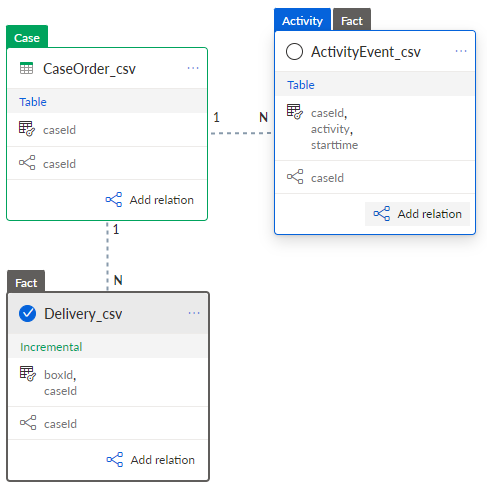Click the primary key icon in ActivityEvent_csv
The height and width of the screenshot is (493, 487).
(x=295, y=112)
